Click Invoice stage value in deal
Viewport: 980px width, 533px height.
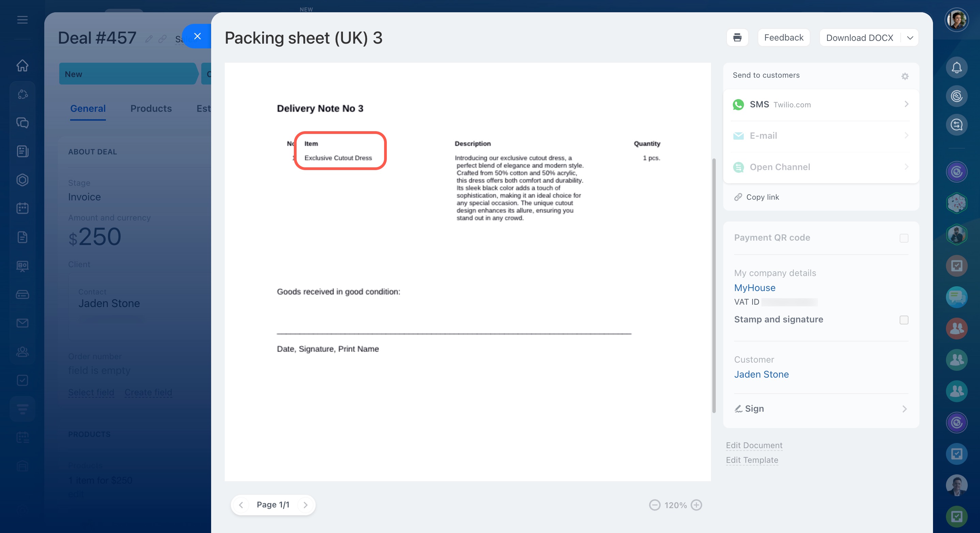84,197
